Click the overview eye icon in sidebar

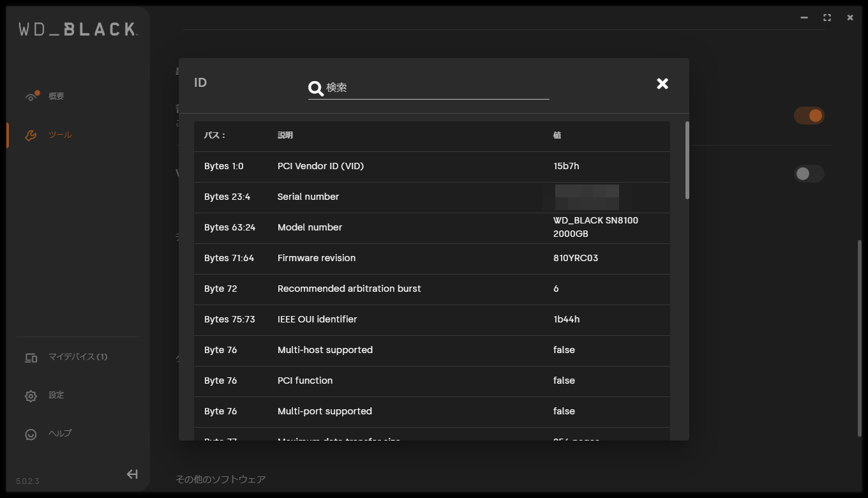31,96
